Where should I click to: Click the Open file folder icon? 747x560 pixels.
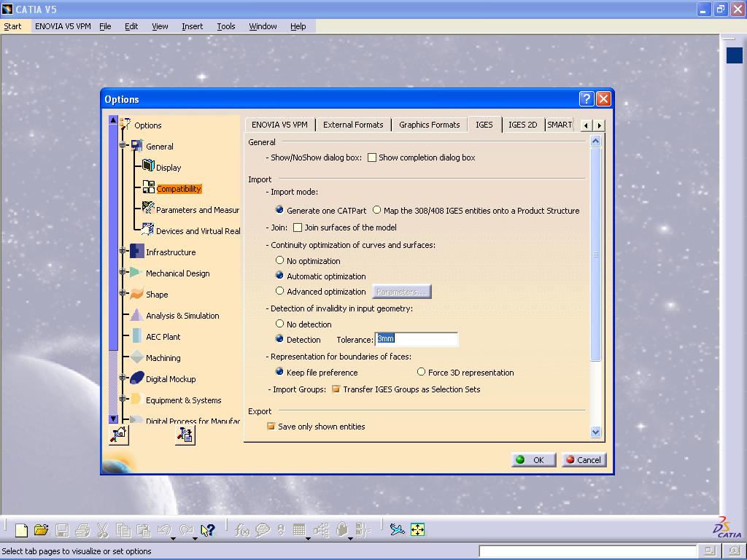(x=42, y=530)
